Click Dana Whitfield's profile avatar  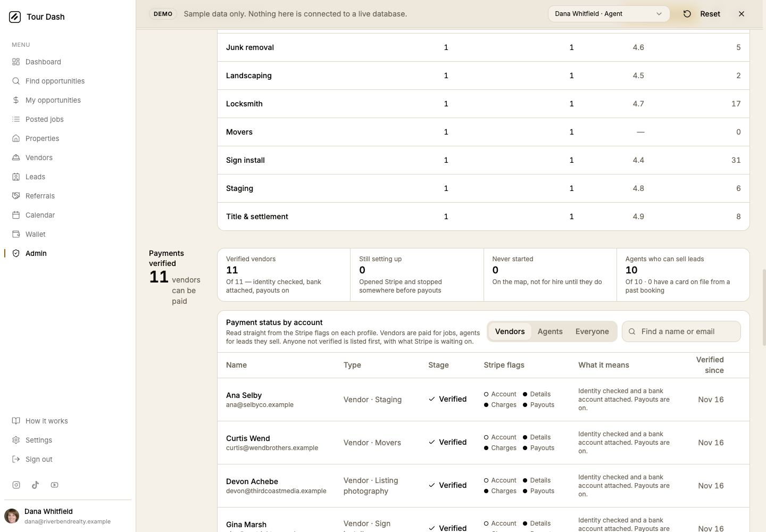coord(12,516)
